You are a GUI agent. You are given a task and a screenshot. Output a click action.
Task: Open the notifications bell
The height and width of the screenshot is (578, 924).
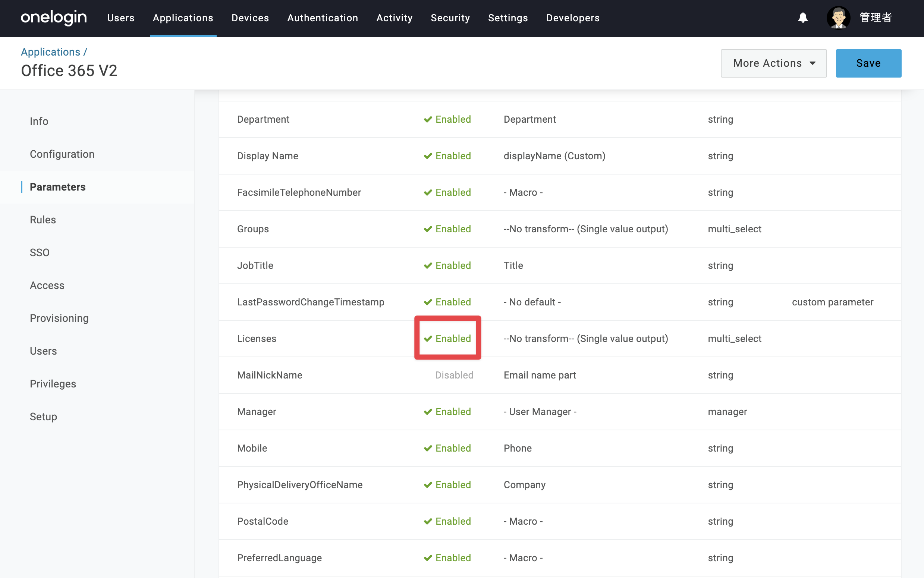803,18
